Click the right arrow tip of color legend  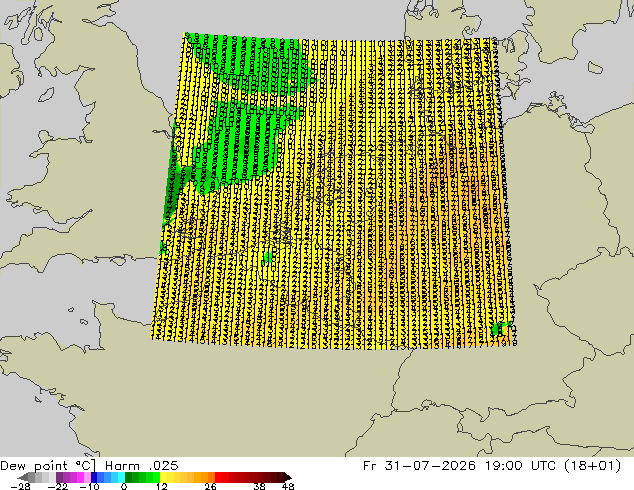288,477
